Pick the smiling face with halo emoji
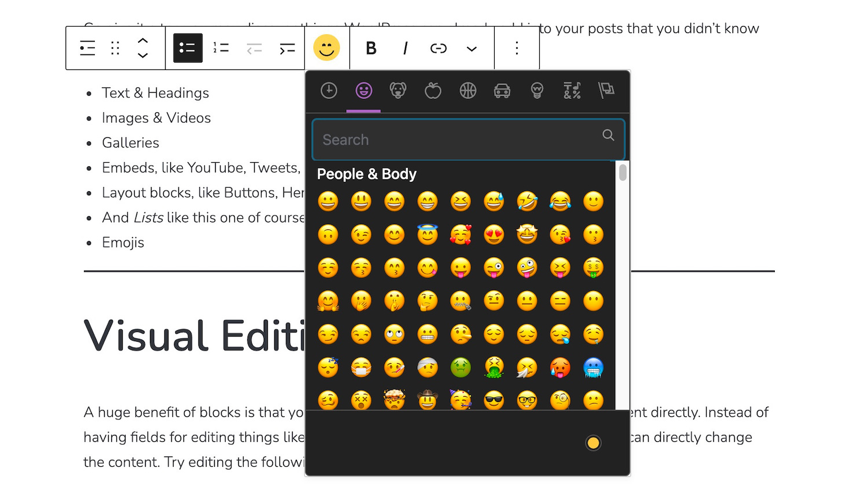The image size is (868, 490). tap(428, 235)
